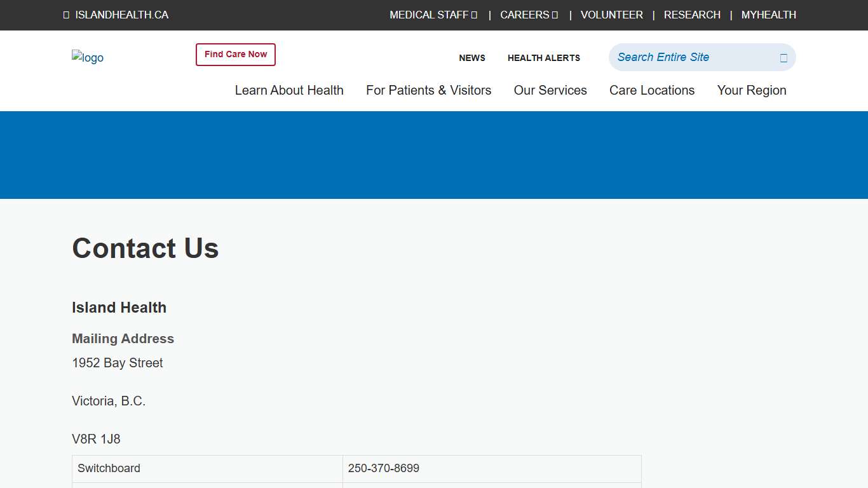The image size is (868, 488).
Task: Select the Learn About Health menu item
Action: click(289, 90)
